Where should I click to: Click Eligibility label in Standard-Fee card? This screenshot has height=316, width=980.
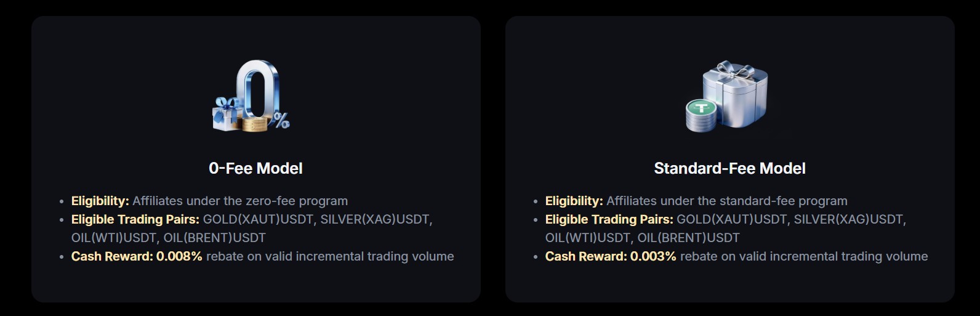[574, 201]
